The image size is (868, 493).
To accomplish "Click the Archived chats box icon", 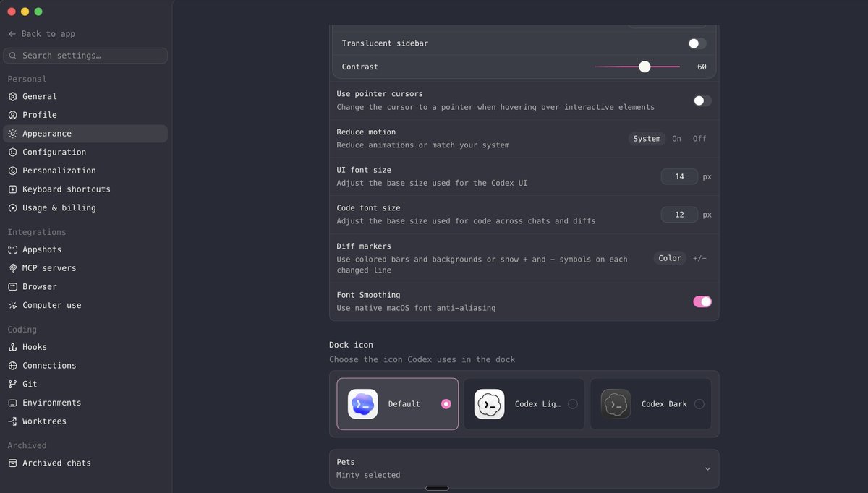I will click(x=12, y=463).
